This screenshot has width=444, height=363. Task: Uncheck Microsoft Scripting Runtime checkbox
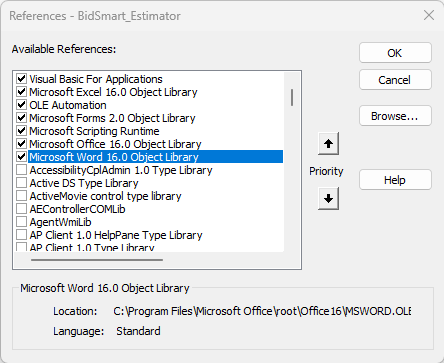[22, 131]
